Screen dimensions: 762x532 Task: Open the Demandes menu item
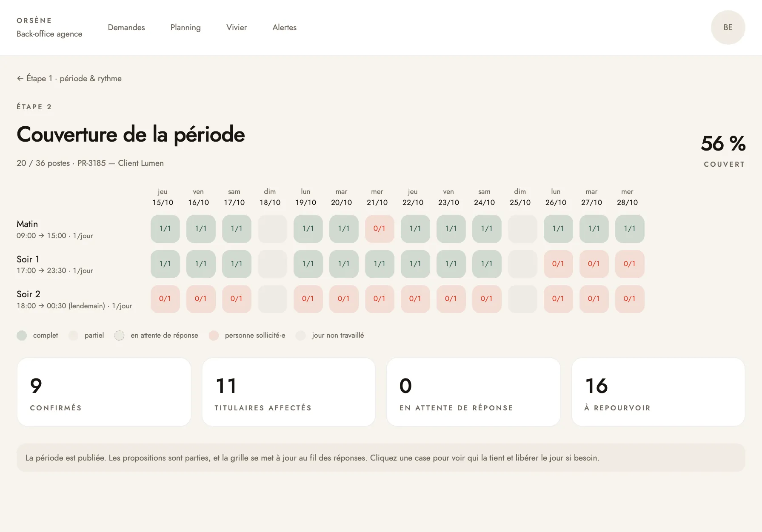126,27
